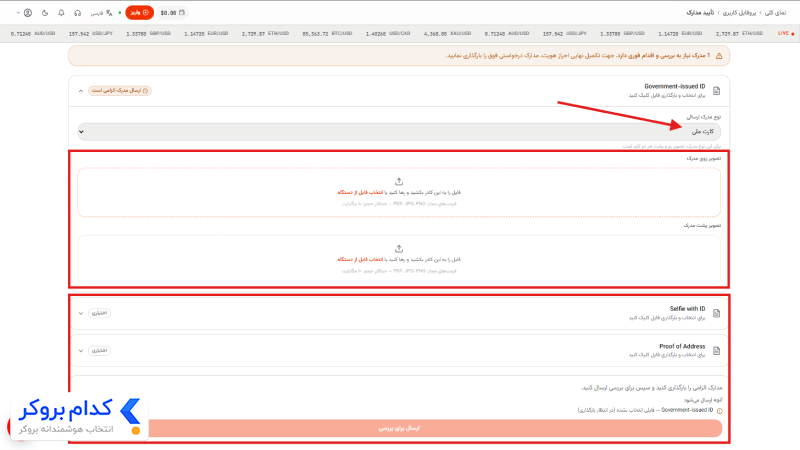Image resolution: width=800 pixels, height=450 pixels.
Task: Click the warning triangle icon in alert banner
Action: (x=719, y=56)
